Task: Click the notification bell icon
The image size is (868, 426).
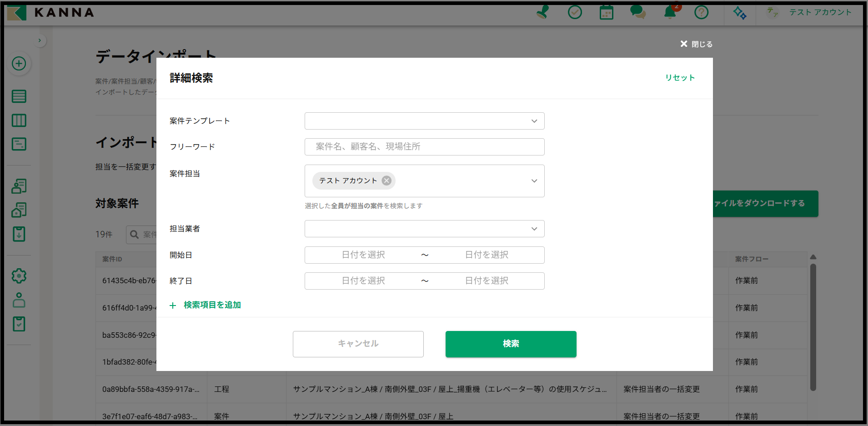Action: (670, 12)
